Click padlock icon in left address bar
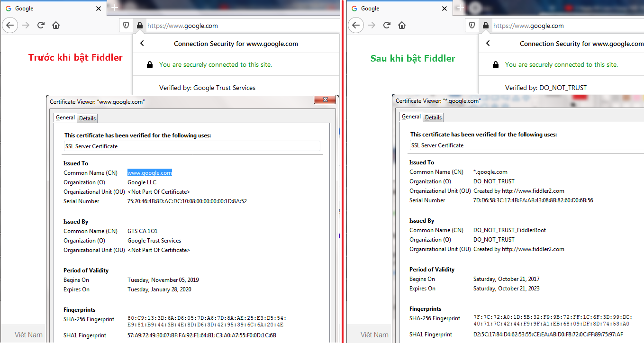This screenshot has height=343, width=644. pos(139,26)
